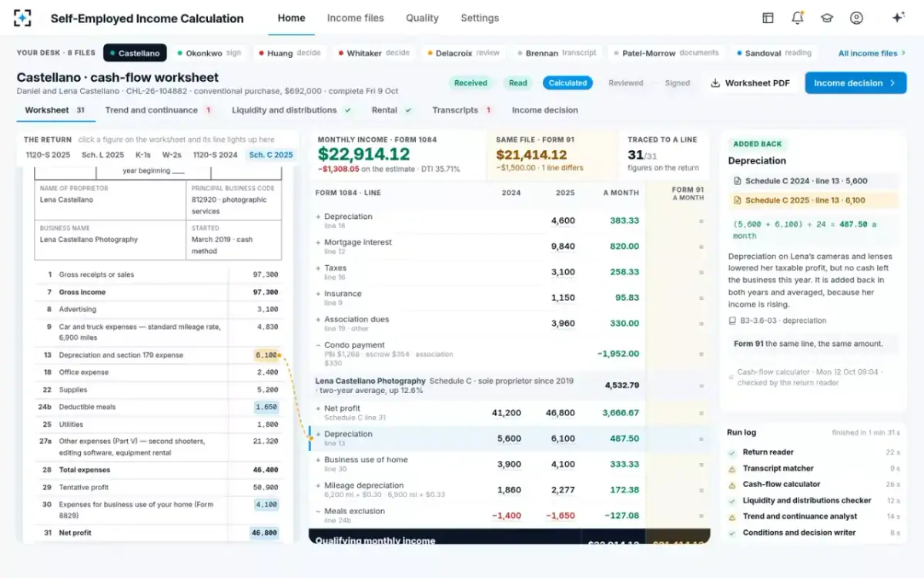
Task: Click the Schedule C 2025 document icon
Action: click(x=738, y=200)
